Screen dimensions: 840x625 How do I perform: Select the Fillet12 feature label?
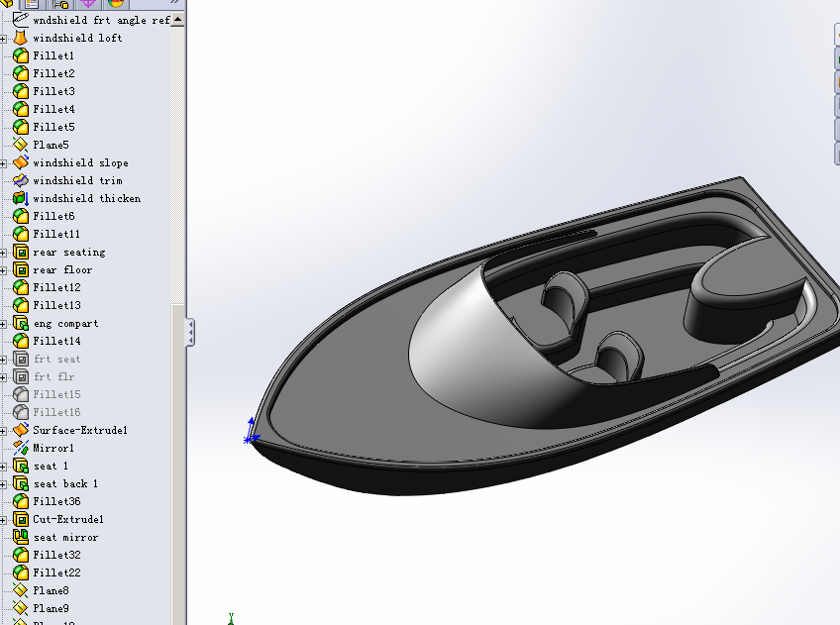56,287
